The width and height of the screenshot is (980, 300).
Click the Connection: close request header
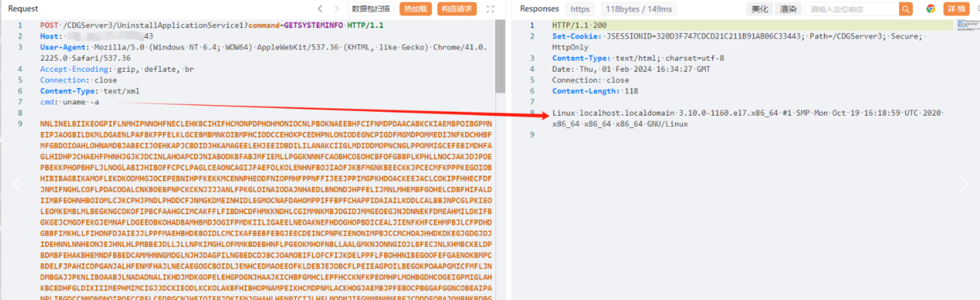78,80
